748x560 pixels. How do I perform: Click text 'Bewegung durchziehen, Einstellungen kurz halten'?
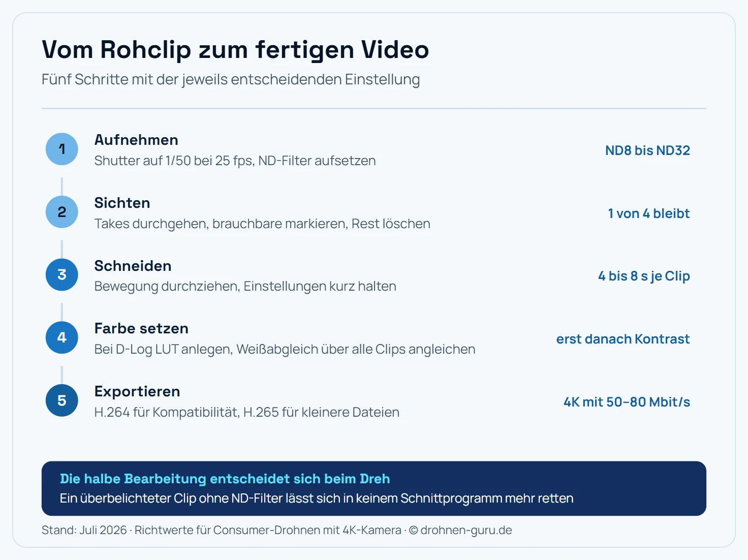(245, 287)
